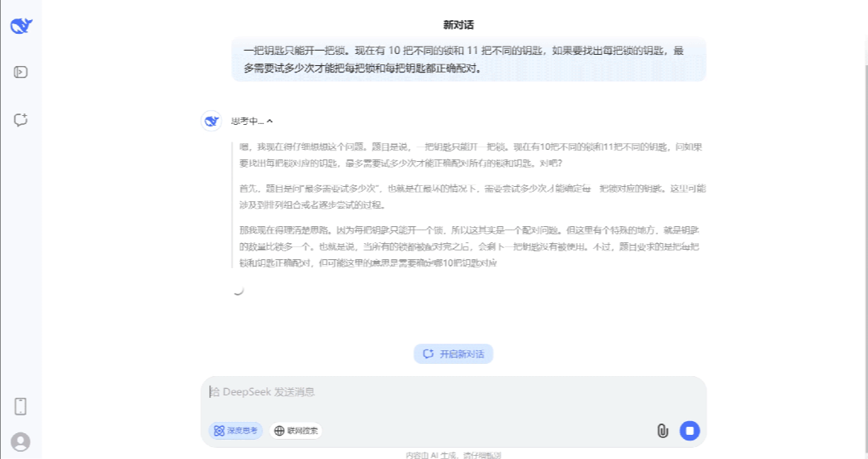This screenshot has width=868, height=459.
Task: Collapse the 思考中 reasoning section
Action: (252, 121)
